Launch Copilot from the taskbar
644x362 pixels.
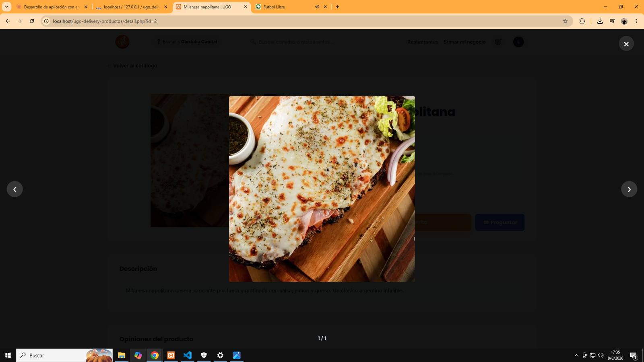tap(138, 355)
